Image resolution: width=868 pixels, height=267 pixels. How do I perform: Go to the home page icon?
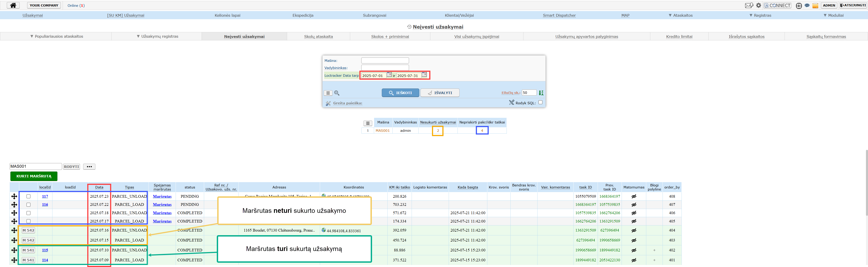coord(13,5)
